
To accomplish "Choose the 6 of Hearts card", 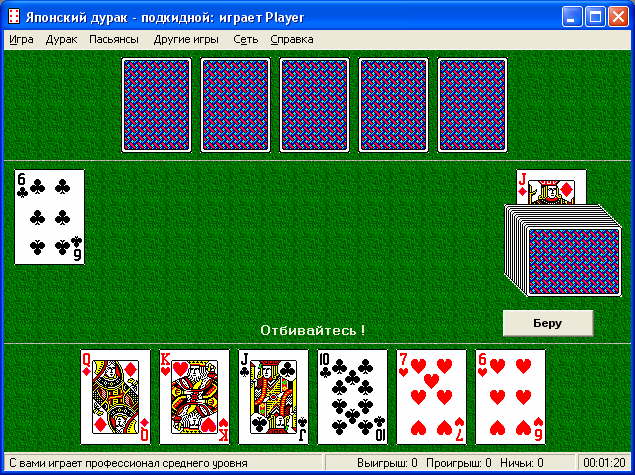I will (510, 397).
